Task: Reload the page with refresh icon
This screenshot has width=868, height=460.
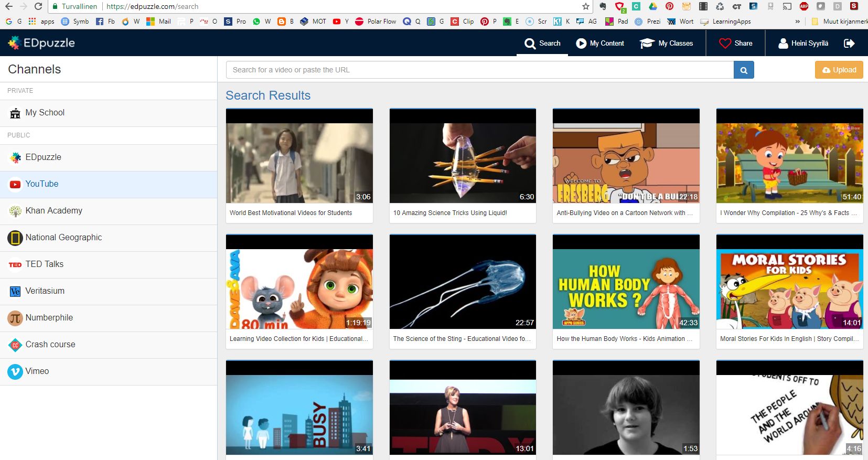Action: click(38, 6)
